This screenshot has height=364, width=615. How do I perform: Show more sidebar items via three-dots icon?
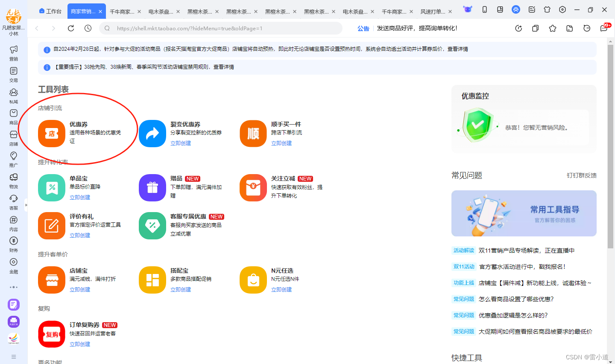(14, 287)
